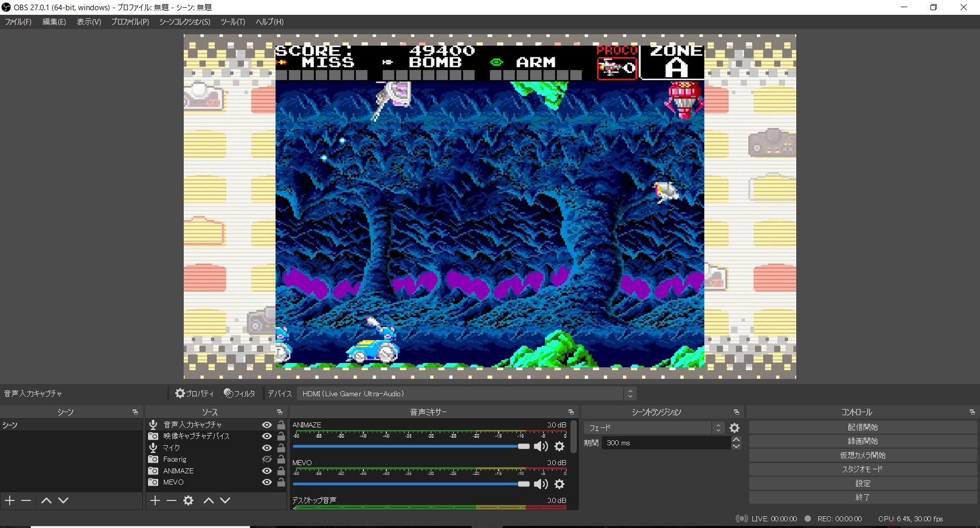
Task: Pop out the ソース dock panel
Action: (x=280, y=412)
